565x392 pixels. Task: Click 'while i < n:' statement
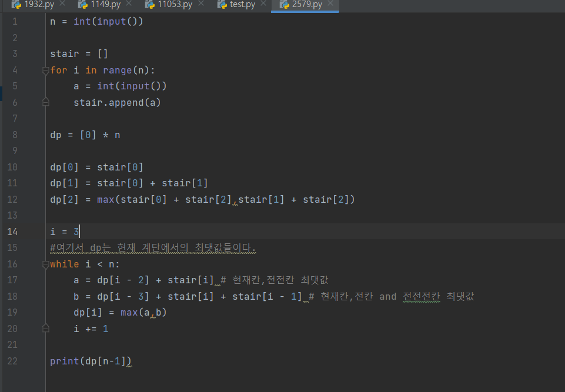(x=85, y=264)
